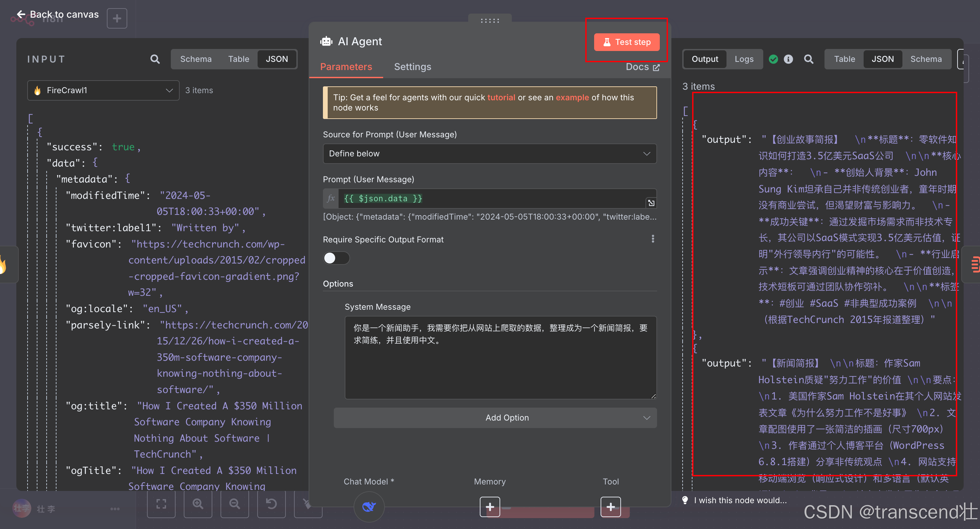Open the FireCrawl1 input node dropdown

coord(103,90)
